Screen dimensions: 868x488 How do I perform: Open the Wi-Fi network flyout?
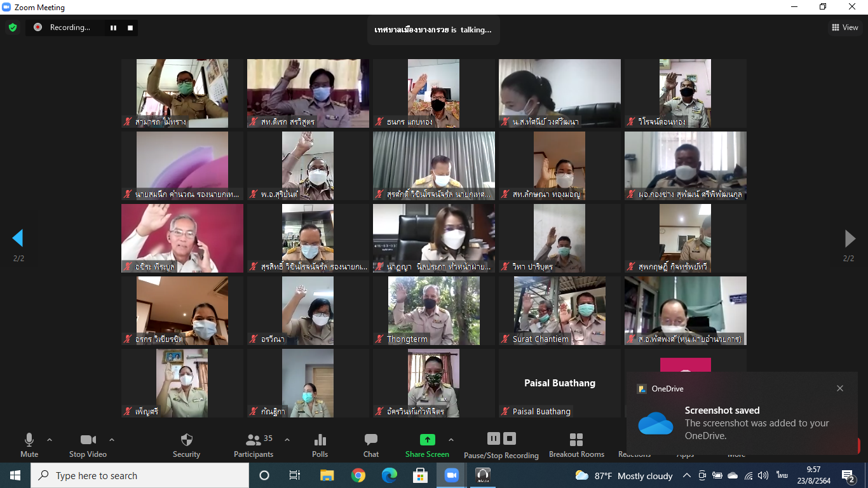[x=748, y=475]
